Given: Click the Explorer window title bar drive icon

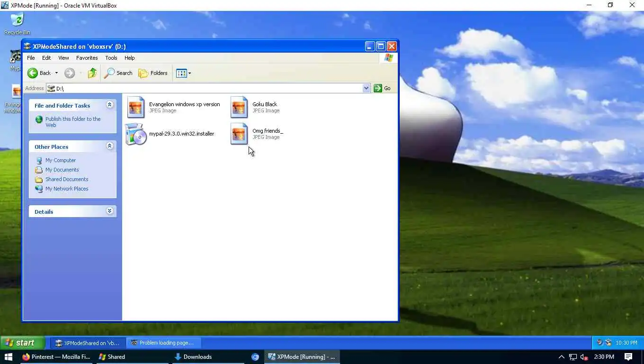Looking at the screenshot, I should (x=27, y=46).
